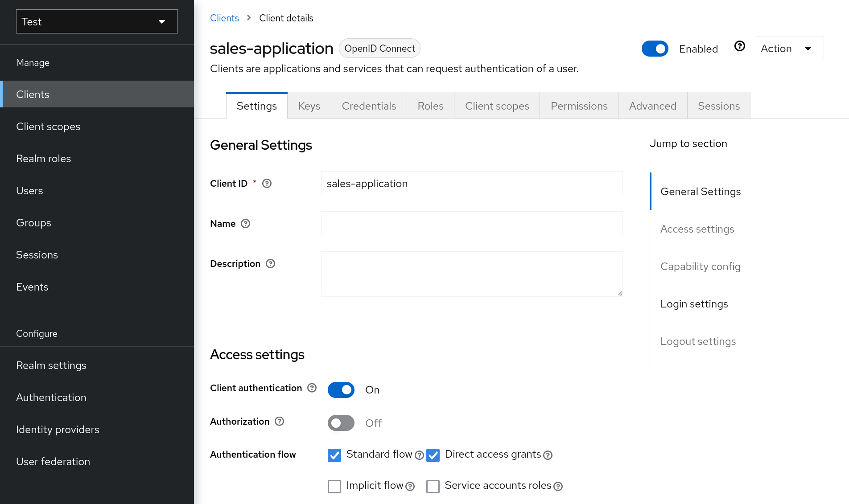
Task: Open the Advanced tab
Action: click(652, 106)
